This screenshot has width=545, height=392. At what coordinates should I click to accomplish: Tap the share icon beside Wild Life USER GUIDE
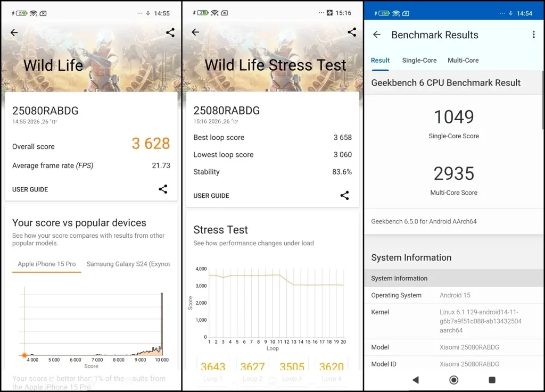coord(163,189)
